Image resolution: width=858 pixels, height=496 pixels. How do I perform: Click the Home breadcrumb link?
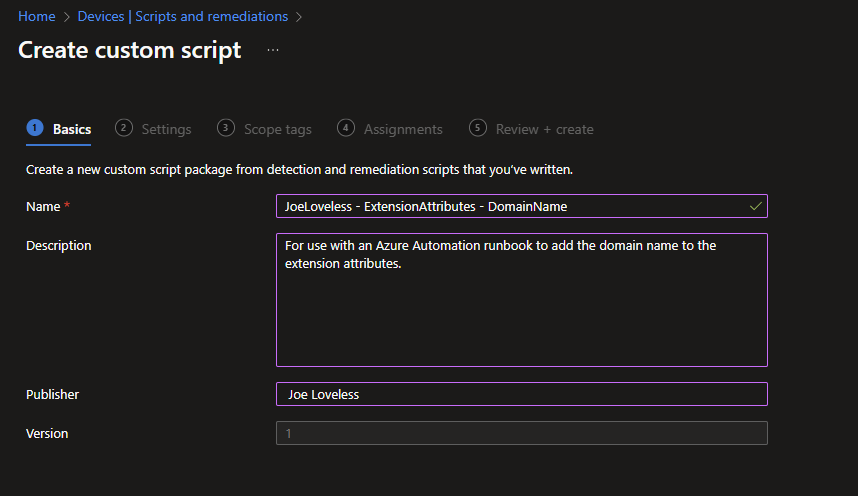[36, 16]
